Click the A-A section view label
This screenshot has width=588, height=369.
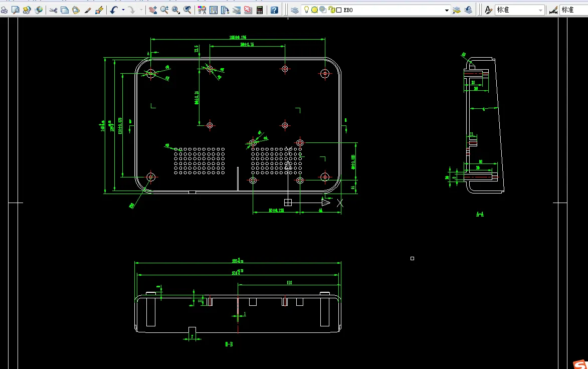(x=480, y=215)
